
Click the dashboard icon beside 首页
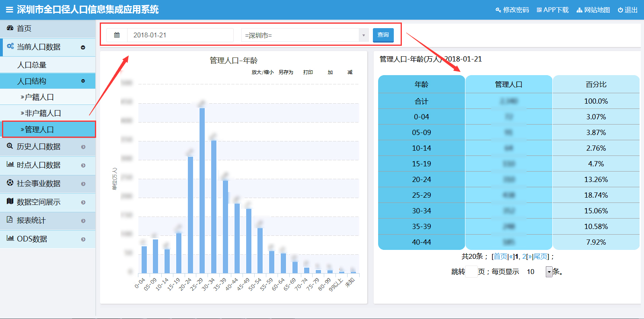click(10, 28)
